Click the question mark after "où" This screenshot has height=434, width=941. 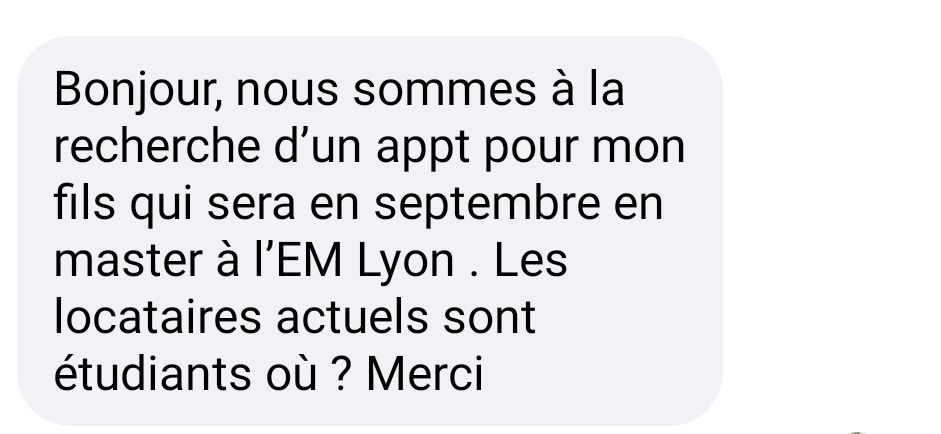pos(340,374)
